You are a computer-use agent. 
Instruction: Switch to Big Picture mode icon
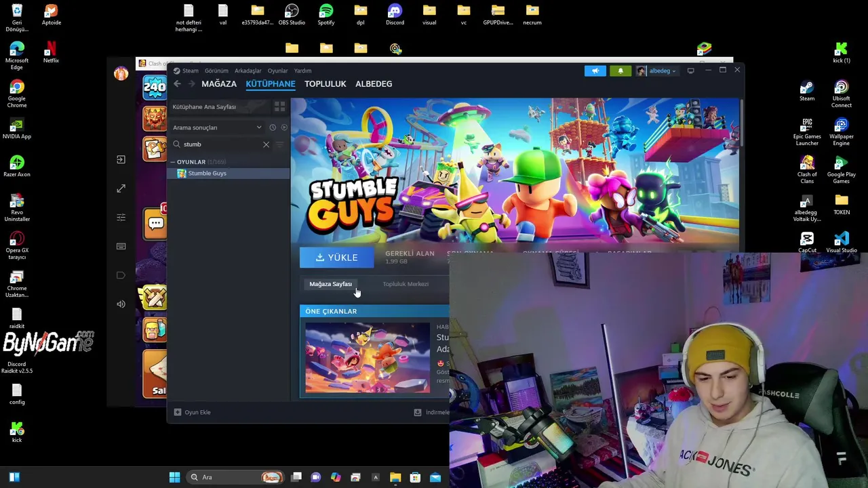click(x=690, y=70)
